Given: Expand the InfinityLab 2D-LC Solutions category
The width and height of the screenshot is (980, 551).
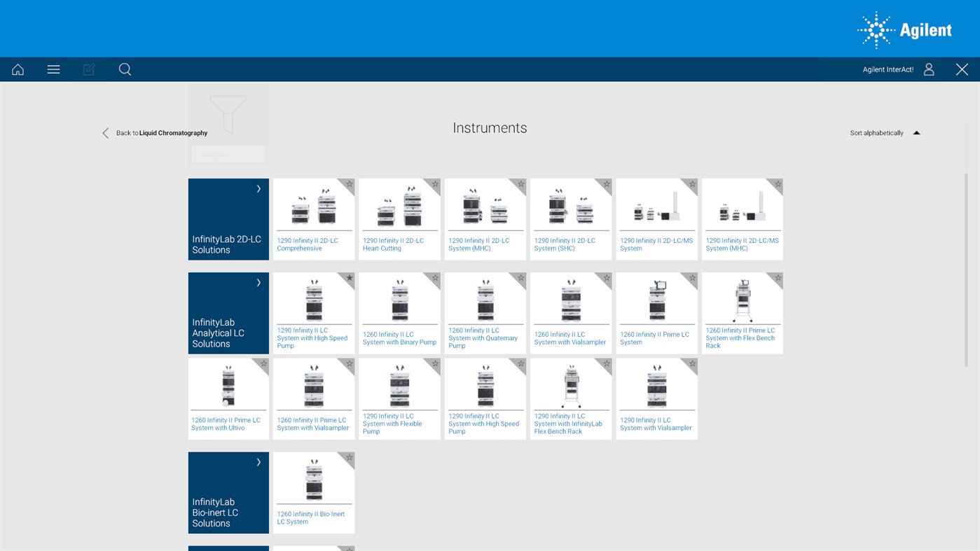Looking at the screenshot, I should tap(228, 219).
